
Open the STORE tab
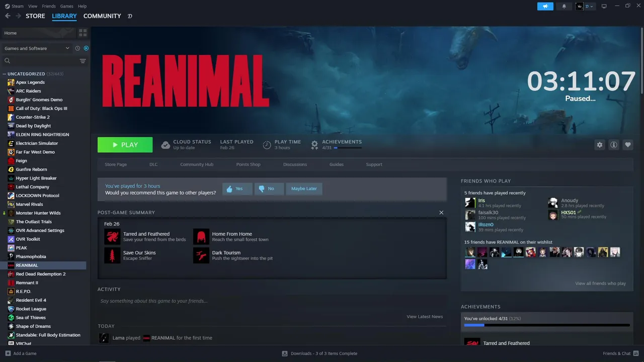coord(35,16)
